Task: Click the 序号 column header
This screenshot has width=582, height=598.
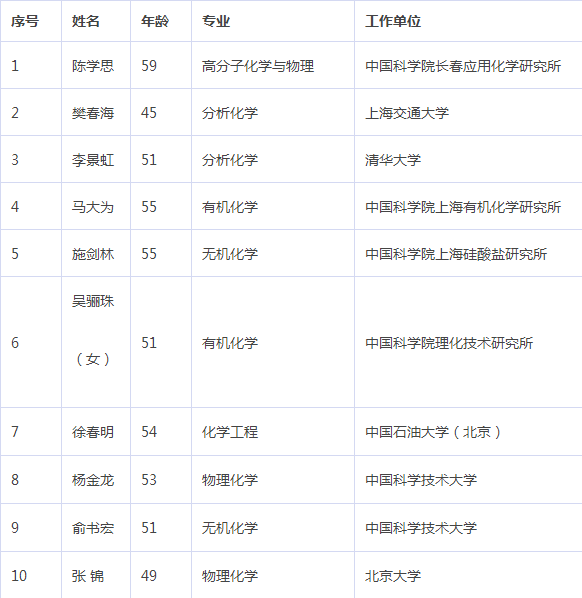Action: [x=25, y=21]
